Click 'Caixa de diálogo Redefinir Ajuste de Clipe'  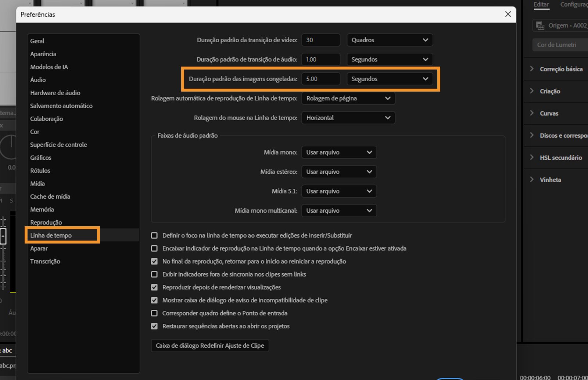[209, 345]
